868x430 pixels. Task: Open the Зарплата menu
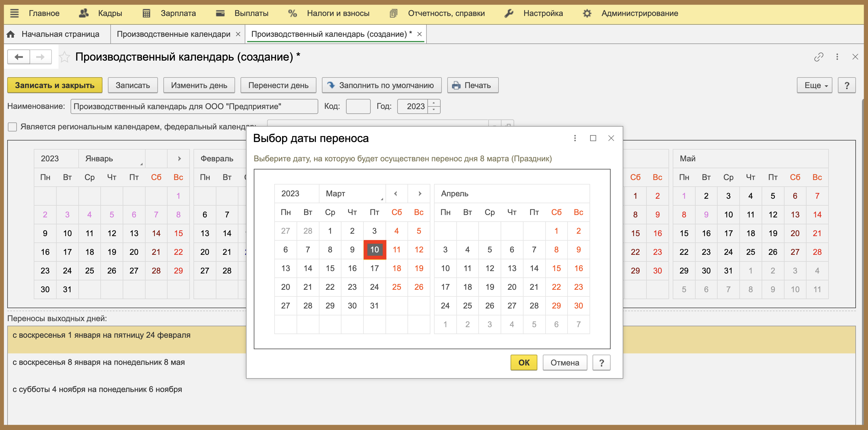click(178, 14)
